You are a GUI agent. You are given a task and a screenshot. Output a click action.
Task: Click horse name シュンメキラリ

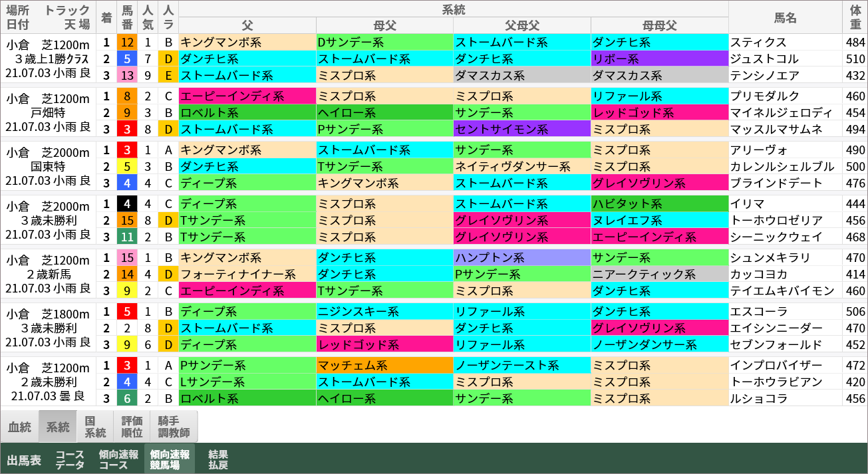click(770, 257)
